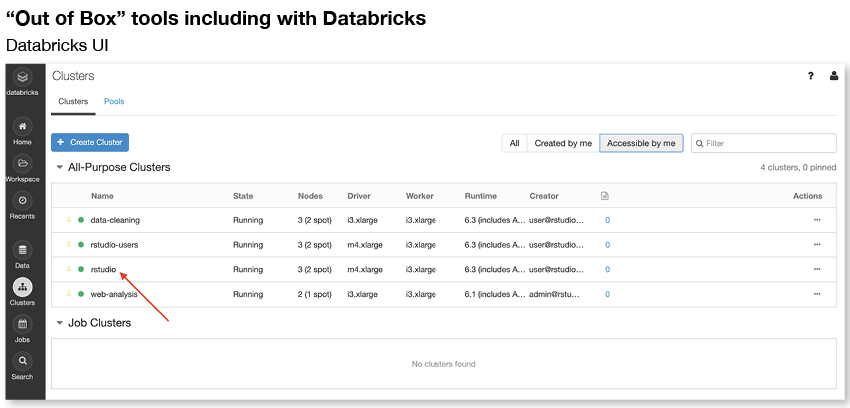850x408 pixels.
Task: Open actions menu for rstudio row
Action: coord(817,269)
